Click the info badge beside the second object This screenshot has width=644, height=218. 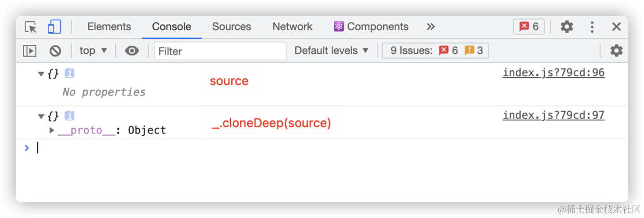pos(69,116)
